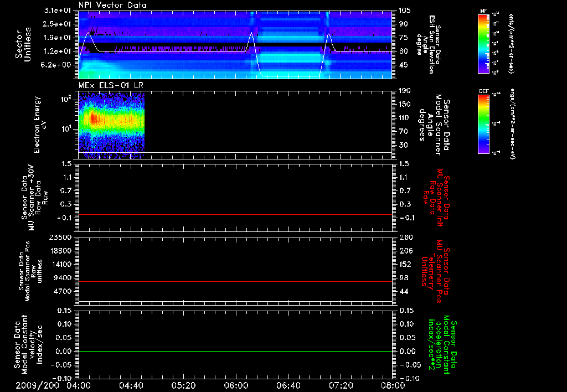Viewport: 567px width, 392px height.
Task: Click the "1.9e+01" sector tick value
Action: 58,38
